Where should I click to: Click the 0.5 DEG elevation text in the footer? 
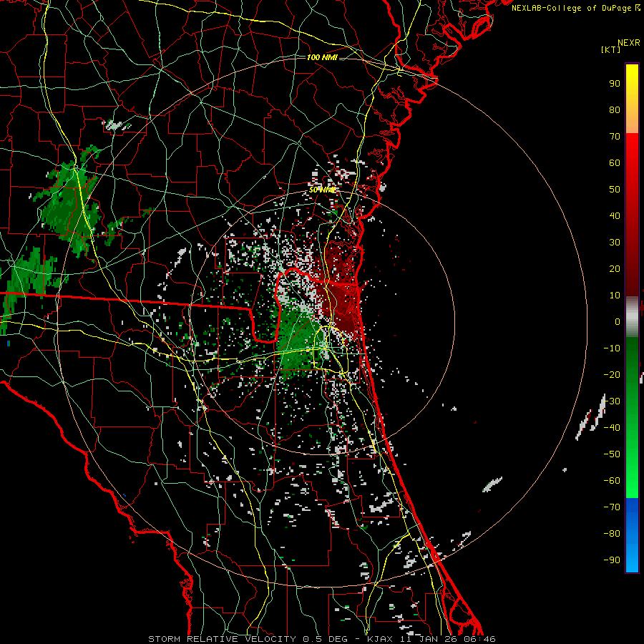click(325, 639)
